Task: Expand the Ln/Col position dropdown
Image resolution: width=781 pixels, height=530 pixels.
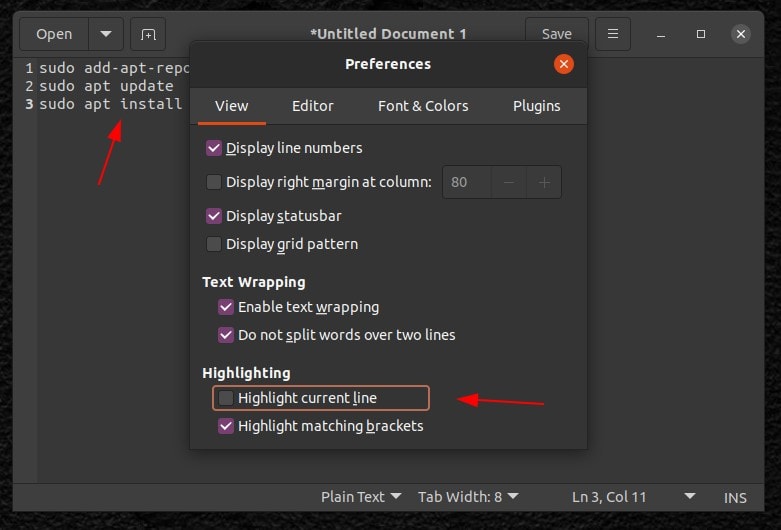Action: point(689,496)
